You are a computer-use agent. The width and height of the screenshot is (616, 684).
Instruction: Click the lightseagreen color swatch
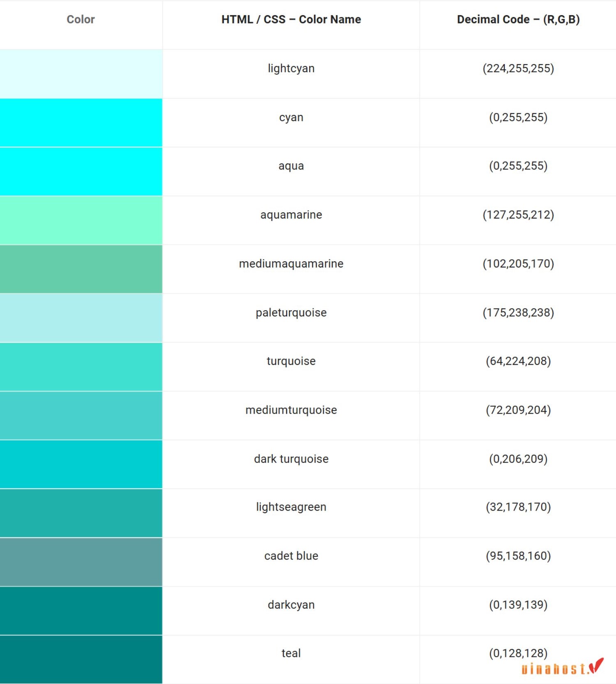81,513
